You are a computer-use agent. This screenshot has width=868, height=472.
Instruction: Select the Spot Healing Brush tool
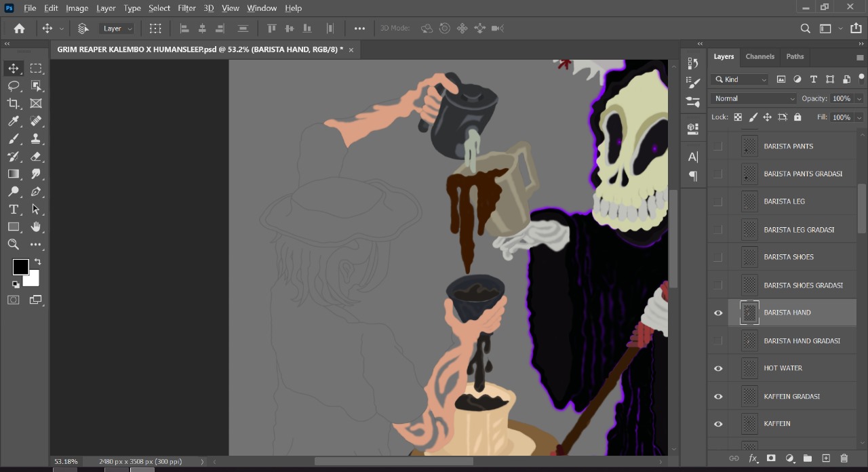coord(36,121)
